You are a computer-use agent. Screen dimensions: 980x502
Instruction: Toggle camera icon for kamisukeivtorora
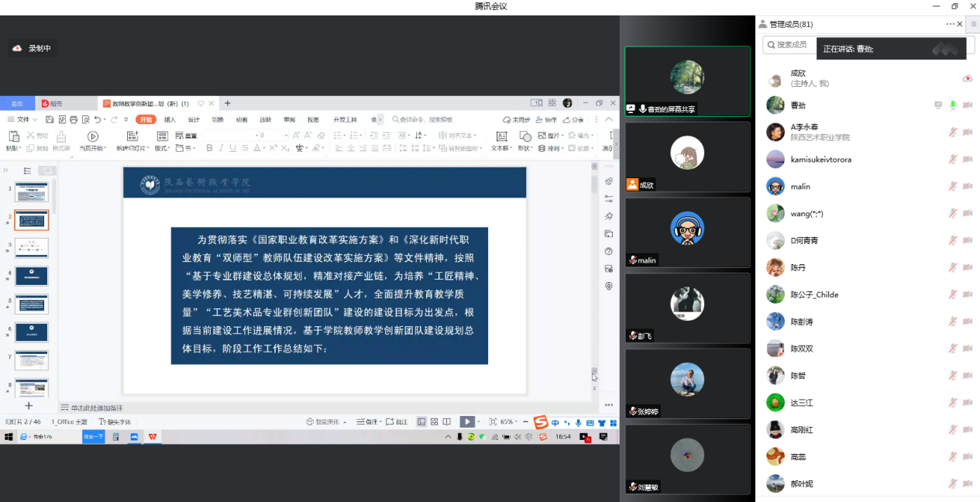(967, 160)
